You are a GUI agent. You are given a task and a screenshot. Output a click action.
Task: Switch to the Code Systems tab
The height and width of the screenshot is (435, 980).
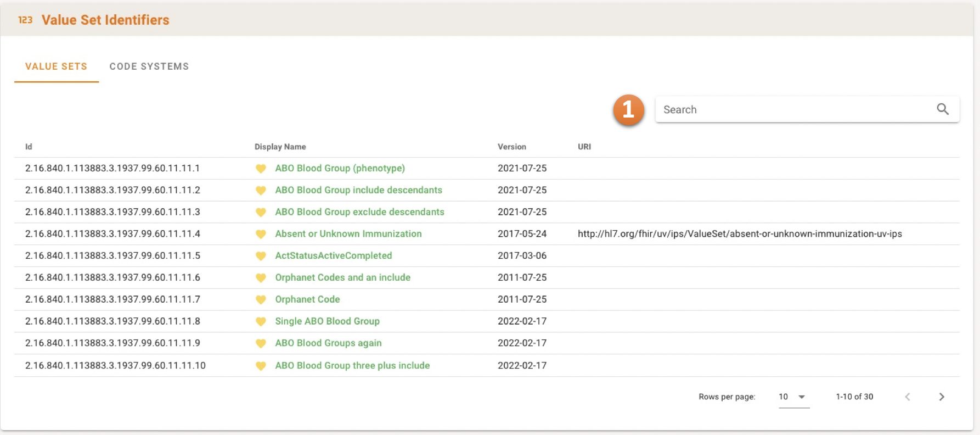(149, 66)
